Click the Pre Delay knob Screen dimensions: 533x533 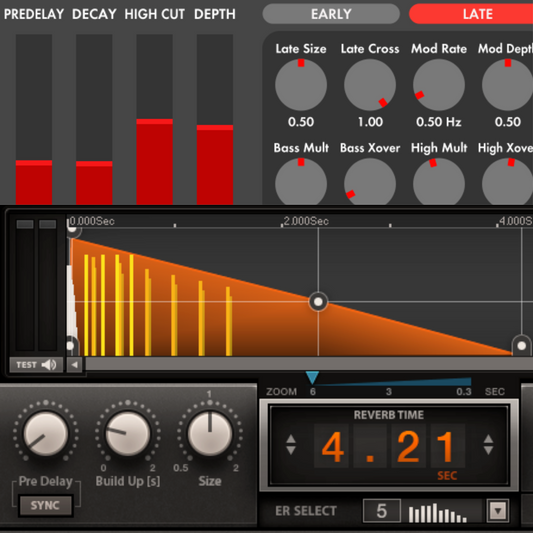[x=46, y=433]
